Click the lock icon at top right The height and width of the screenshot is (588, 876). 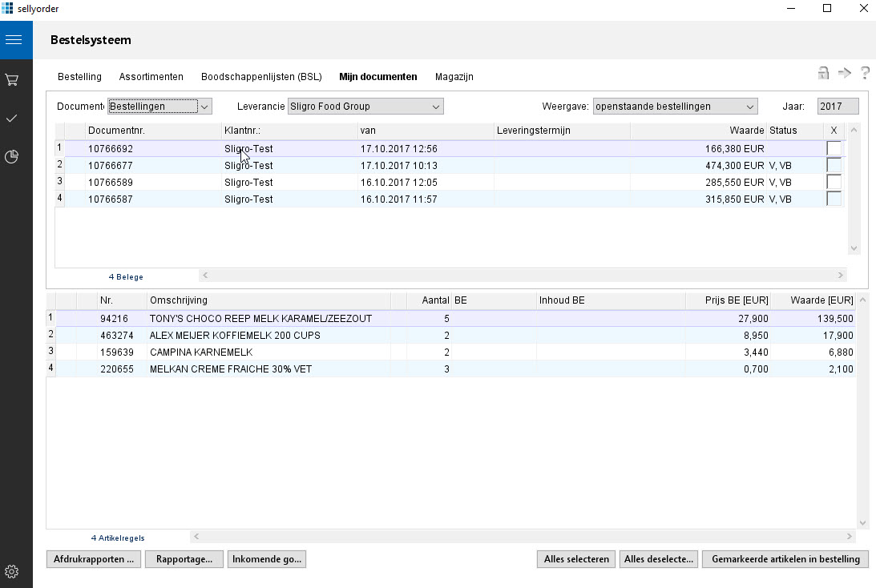[823, 74]
